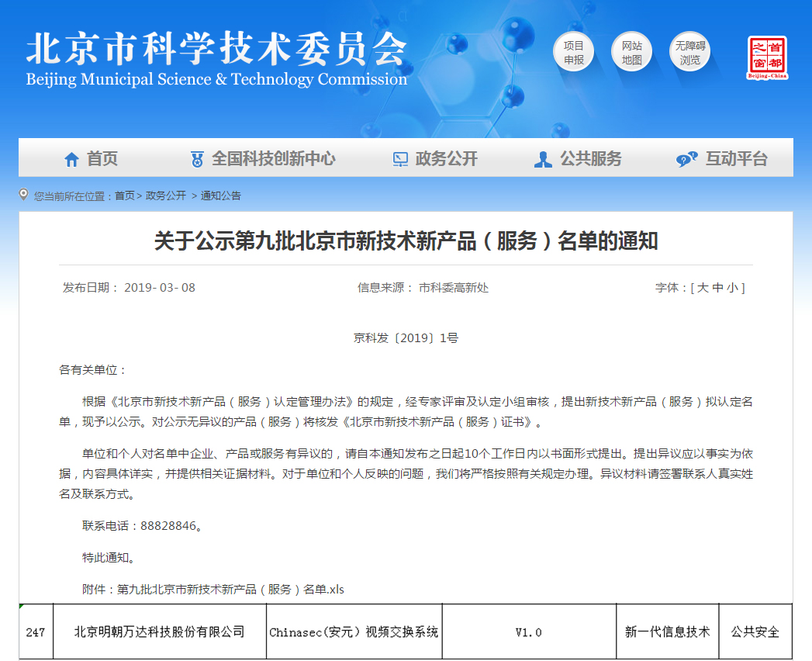Select the 政务公开 navigation menu item

(x=446, y=159)
